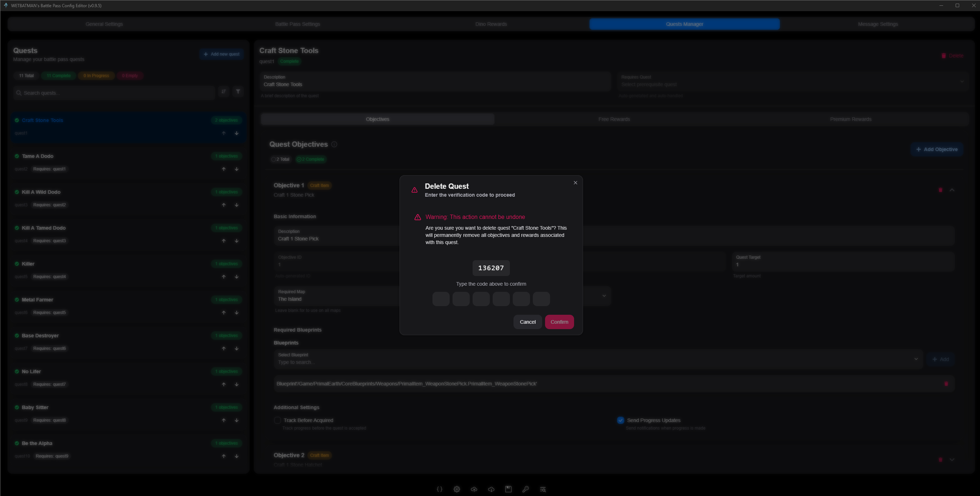Confirm the quest deletion
The image size is (980, 496).
(559, 322)
